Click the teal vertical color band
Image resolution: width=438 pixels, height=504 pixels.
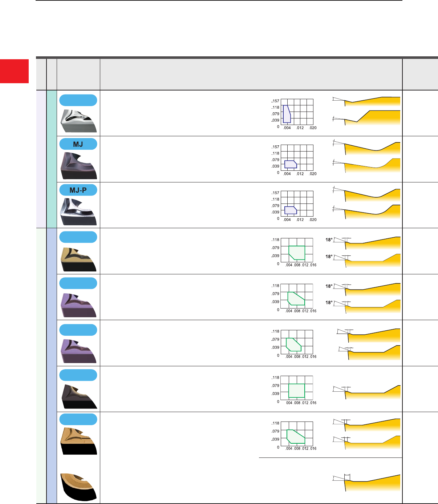point(52,159)
